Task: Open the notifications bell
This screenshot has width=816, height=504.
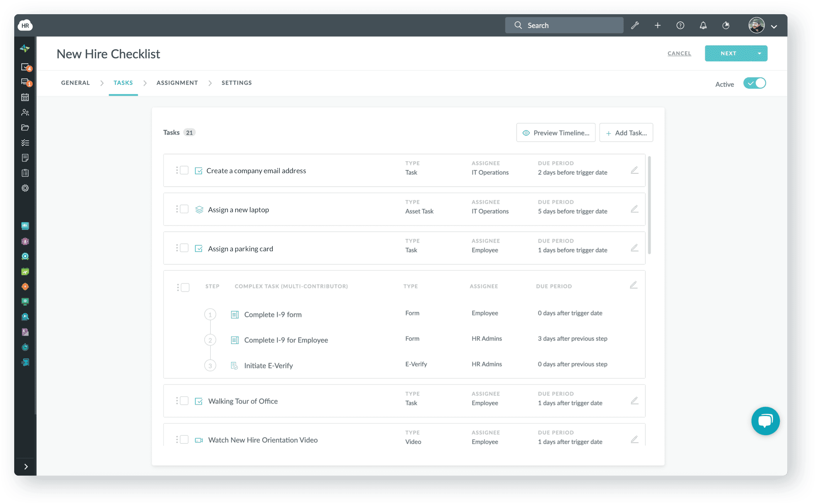Action: coord(703,25)
